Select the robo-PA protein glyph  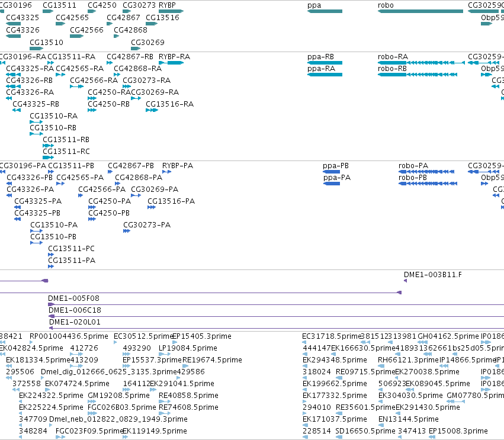[x=426, y=172]
